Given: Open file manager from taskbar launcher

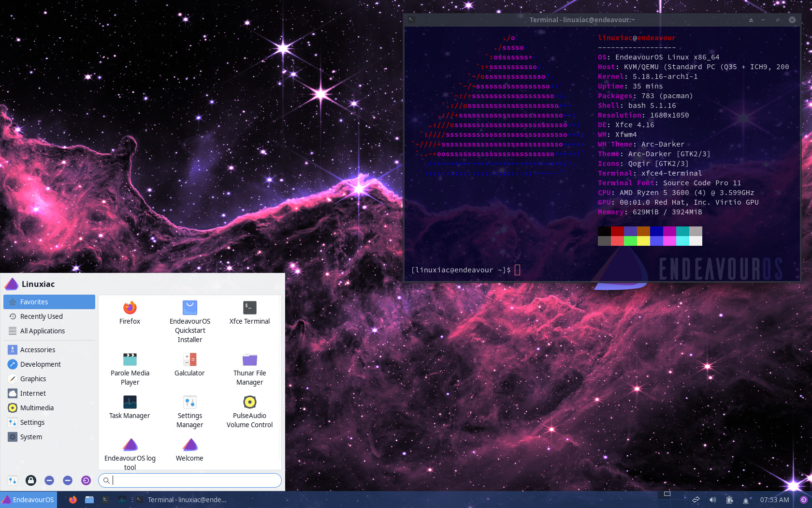Looking at the screenshot, I should (x=89, y=500).
